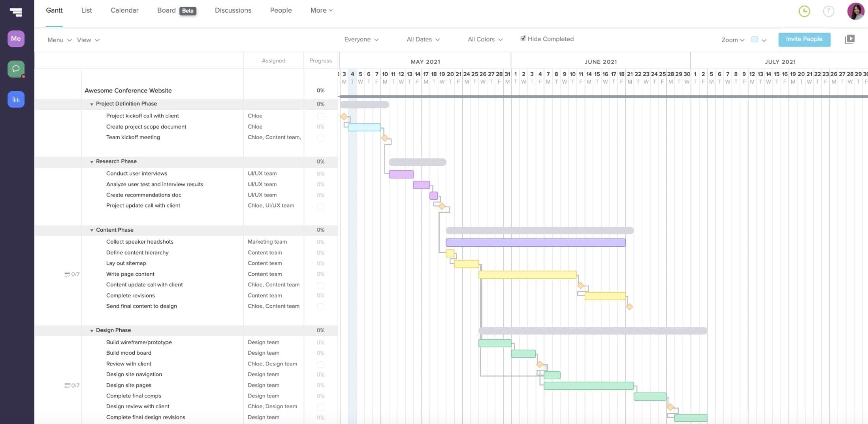The width and height of the screenshot is (868, 424).
Task: Open the All Colors dropdown
Action: point(485,39)
